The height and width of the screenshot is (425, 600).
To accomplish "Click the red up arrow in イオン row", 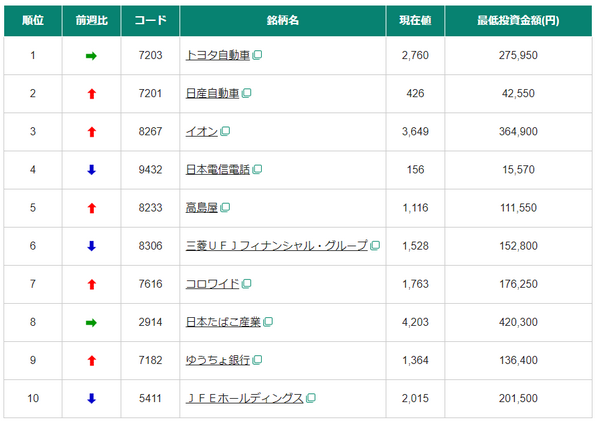I will tap(91, 132).
